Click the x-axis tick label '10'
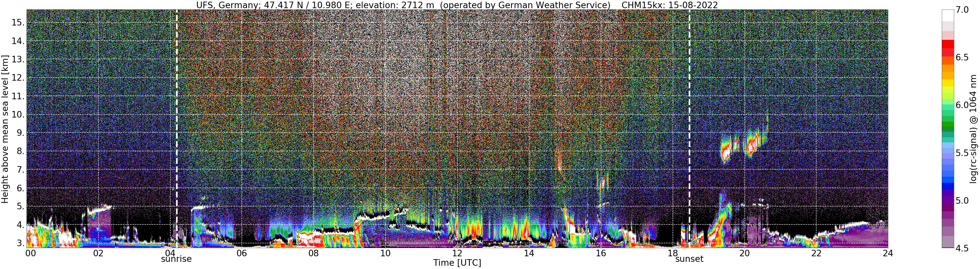980x269 pixels. (x=385, y=253)
